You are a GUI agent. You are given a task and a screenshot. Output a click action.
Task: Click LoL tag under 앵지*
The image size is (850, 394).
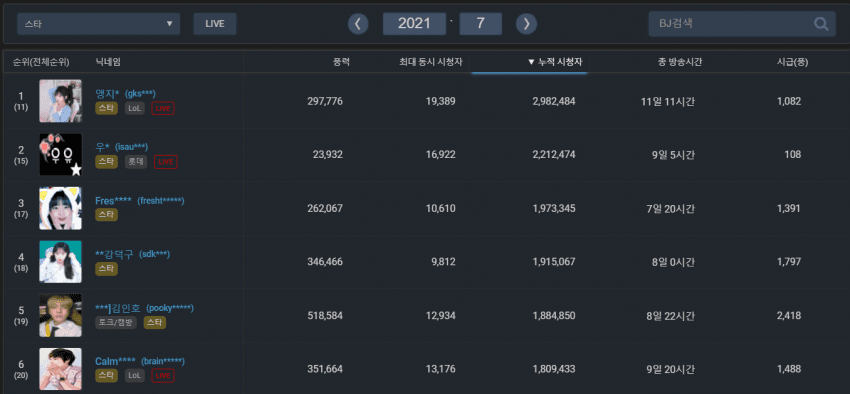pyautogui.click(x=134, y=108)
